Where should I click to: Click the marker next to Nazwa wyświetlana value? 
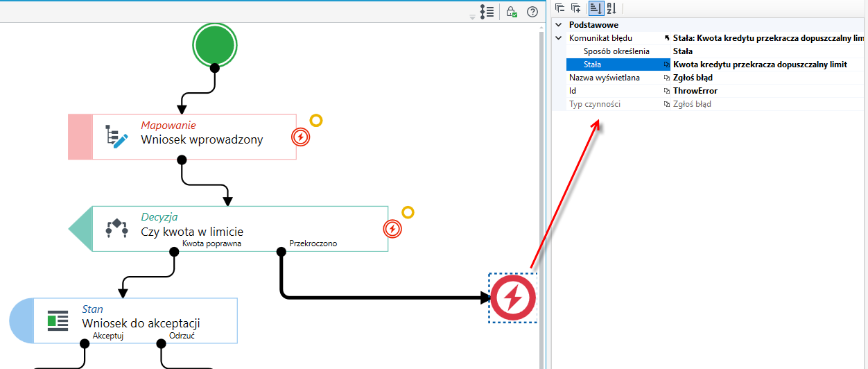pos(667,78)
